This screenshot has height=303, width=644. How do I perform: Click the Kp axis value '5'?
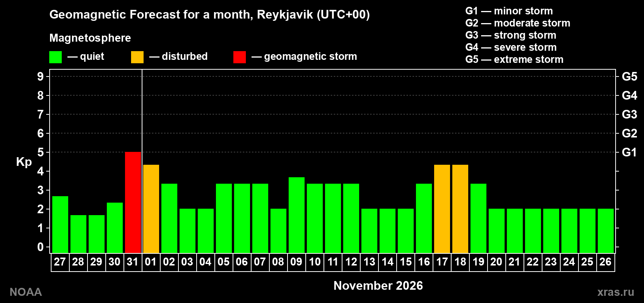[x=41, y=152]
